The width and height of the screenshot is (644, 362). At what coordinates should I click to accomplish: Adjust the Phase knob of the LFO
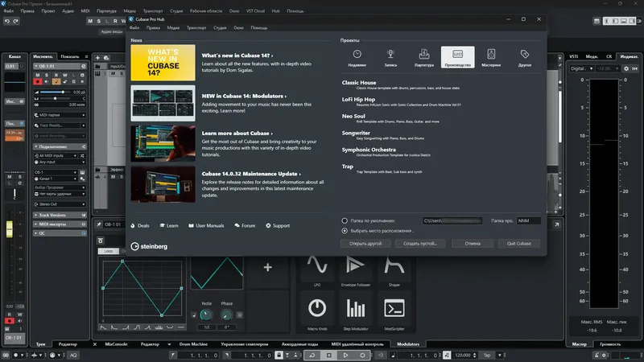226,315
